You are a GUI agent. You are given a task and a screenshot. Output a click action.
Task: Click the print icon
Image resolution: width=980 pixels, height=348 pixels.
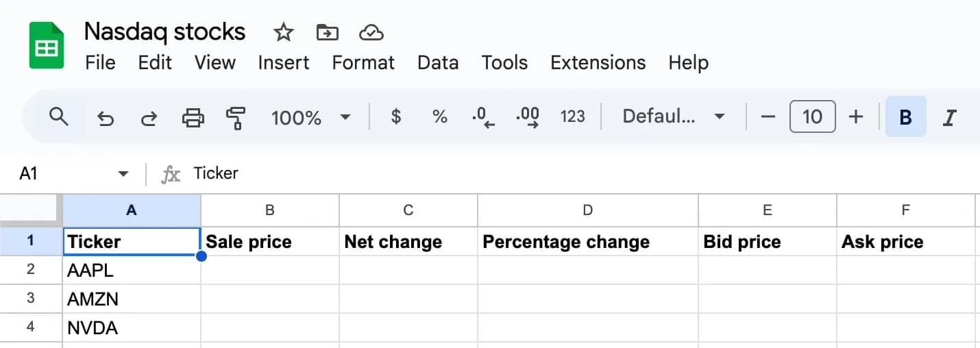193,118
